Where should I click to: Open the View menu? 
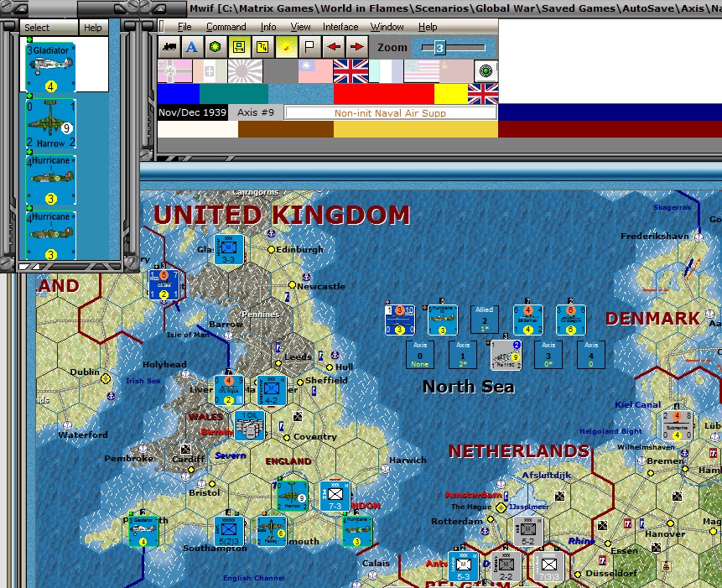pos(300,27)
